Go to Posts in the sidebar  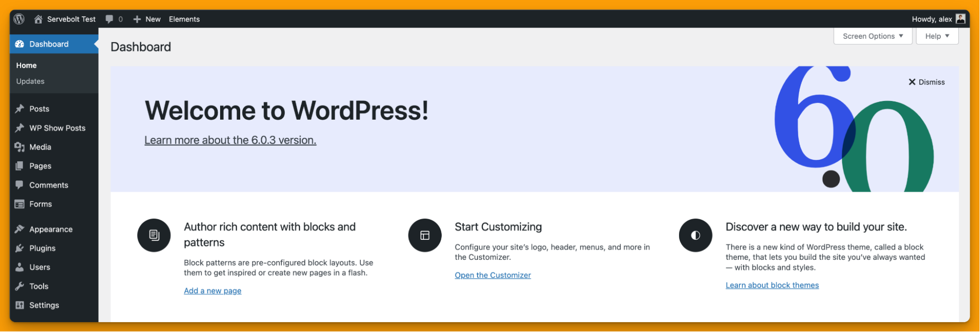pos(39,109)
